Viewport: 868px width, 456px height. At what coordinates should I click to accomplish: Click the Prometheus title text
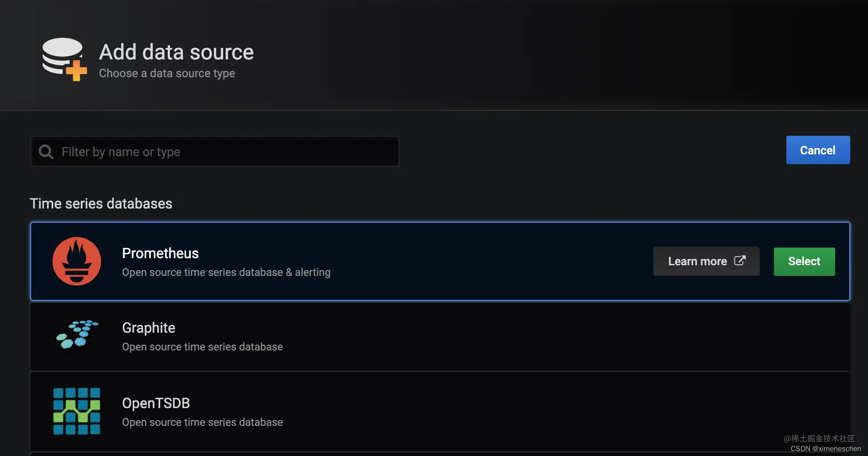pos(160,253)
